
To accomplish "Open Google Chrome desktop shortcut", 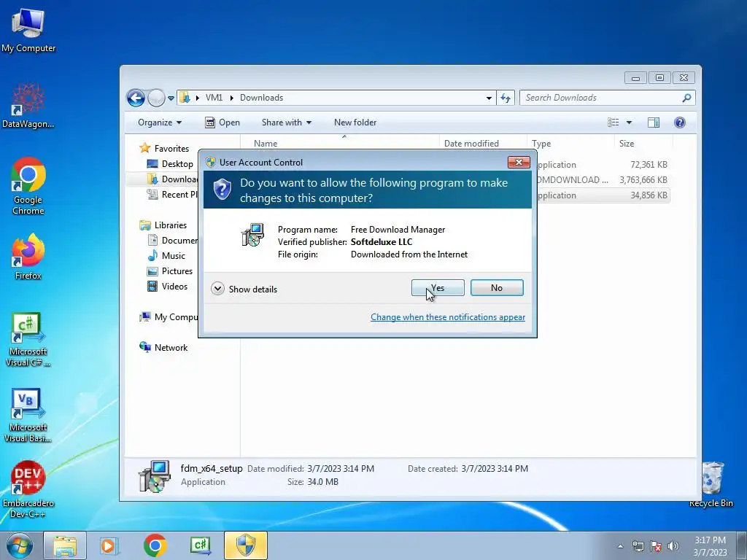I will click(28, 187).
